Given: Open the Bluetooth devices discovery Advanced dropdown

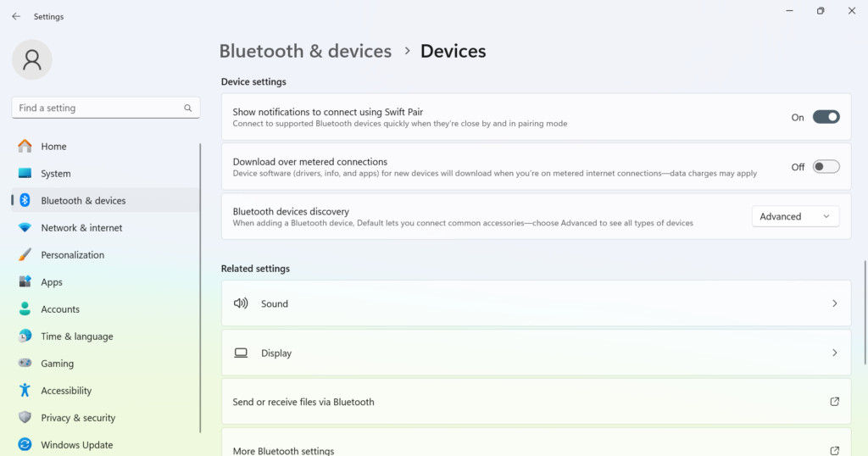Looking at the screenshot, I should (x=795, y=216).
